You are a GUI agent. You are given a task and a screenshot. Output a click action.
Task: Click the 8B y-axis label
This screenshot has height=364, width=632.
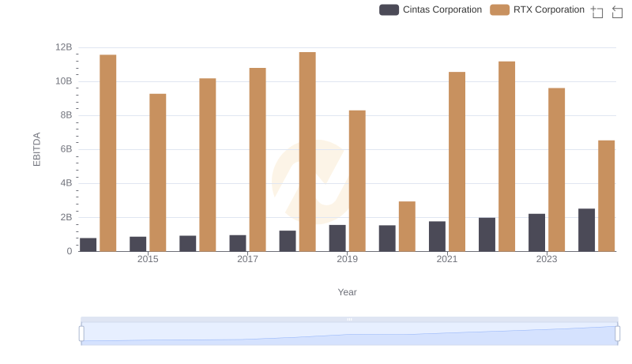(66, 115)
